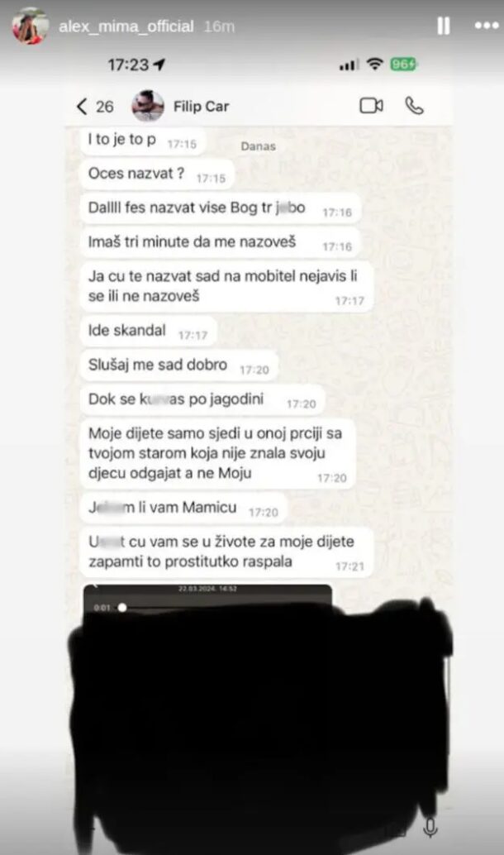
Task: Start a video call with Filip Car
Action: coord(371,106)
